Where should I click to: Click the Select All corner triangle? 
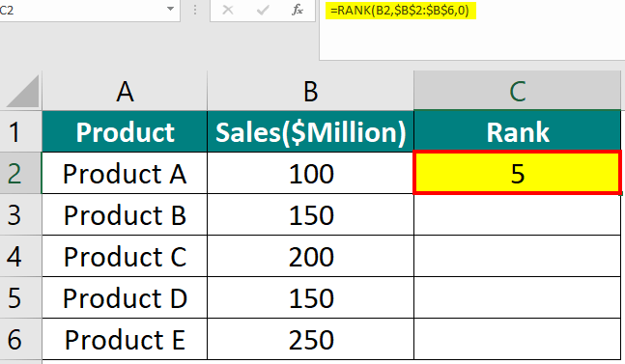[x=23, y=91]
